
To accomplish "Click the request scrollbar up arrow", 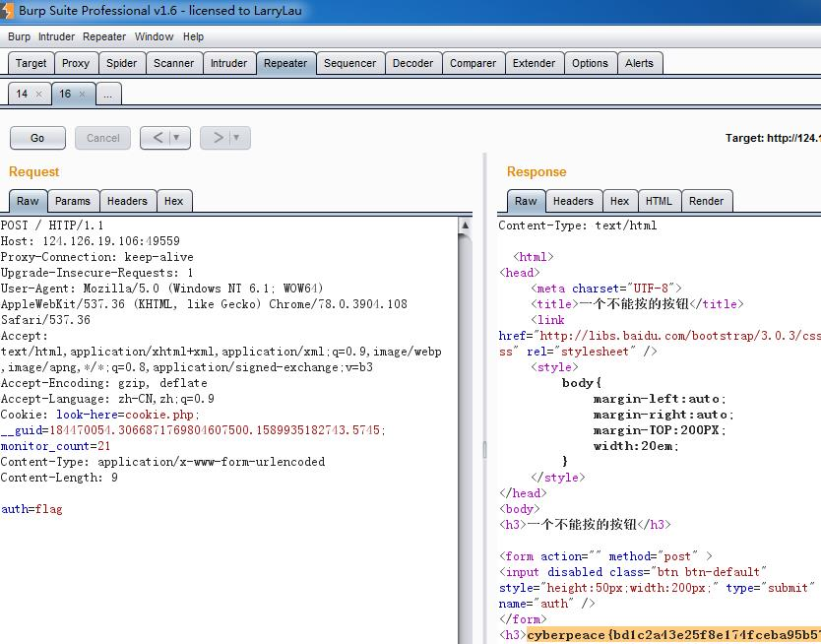I will pyautogui.click(x=465, y=225).
